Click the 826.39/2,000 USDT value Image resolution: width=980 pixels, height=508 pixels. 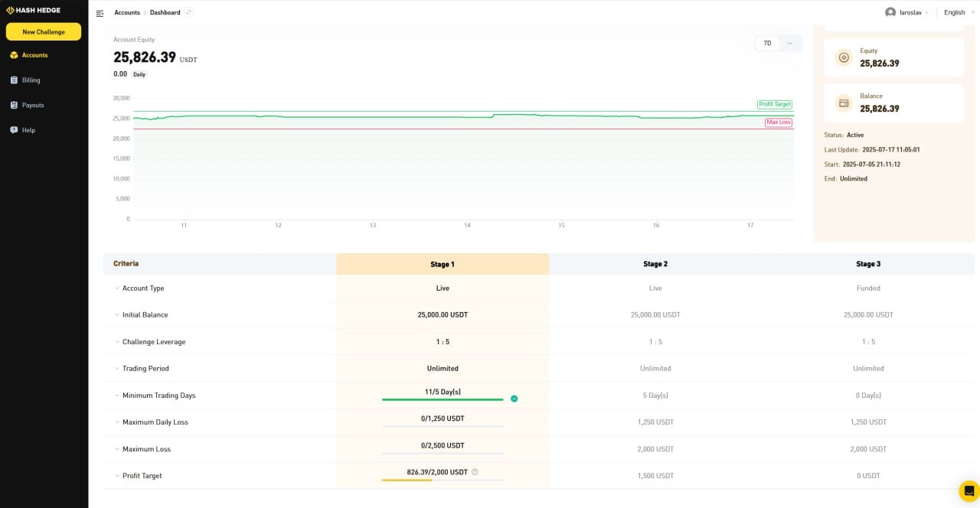[437, 472]
